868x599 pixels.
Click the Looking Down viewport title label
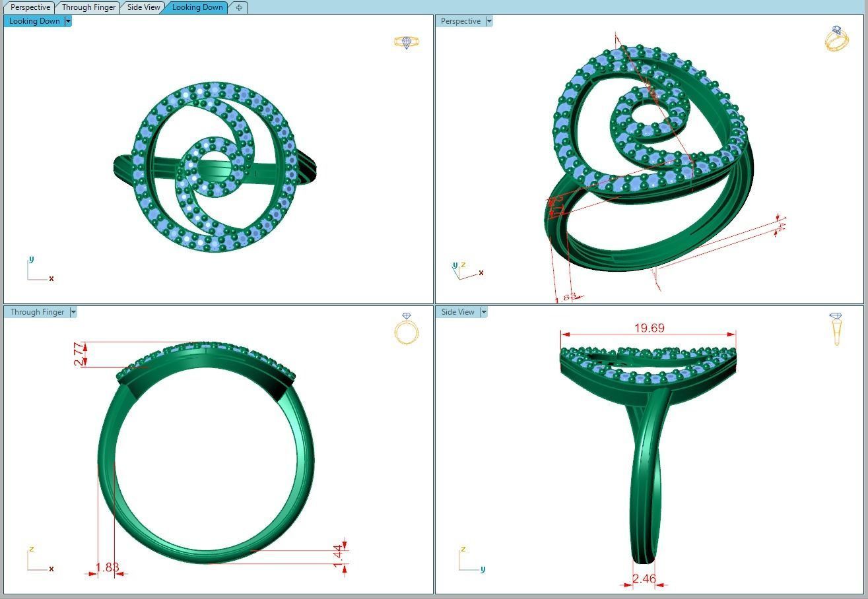[34, 21]
